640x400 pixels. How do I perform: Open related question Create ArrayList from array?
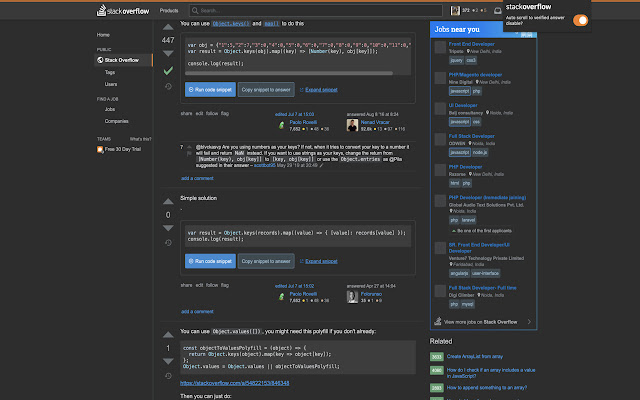(475, 357)
